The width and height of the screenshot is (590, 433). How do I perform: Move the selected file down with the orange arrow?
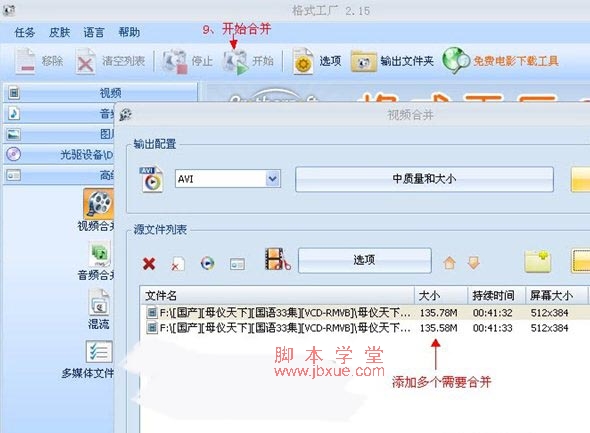coord(474,263)
